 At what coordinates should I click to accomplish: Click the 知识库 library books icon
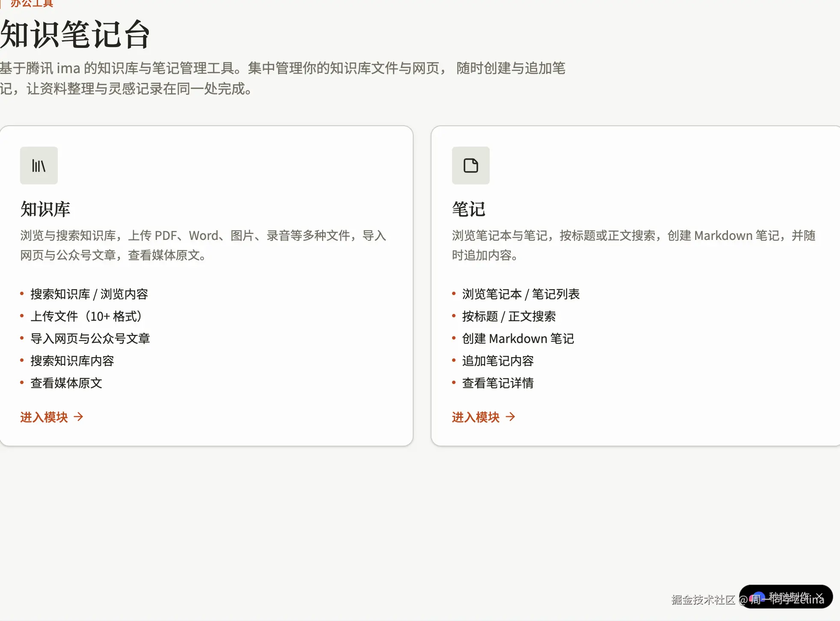(39, 166)
